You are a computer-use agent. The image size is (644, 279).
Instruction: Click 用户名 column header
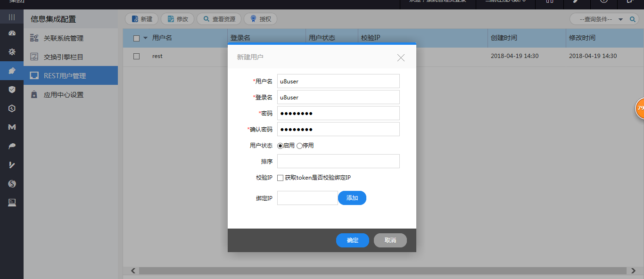pyautogui.click(x=162, y=38)
